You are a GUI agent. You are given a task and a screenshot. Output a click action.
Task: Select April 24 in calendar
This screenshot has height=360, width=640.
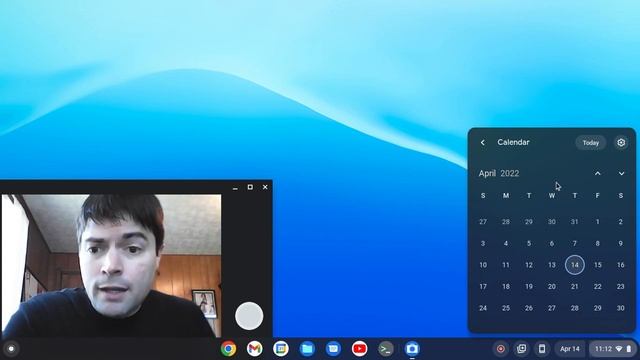pos(483,308)
